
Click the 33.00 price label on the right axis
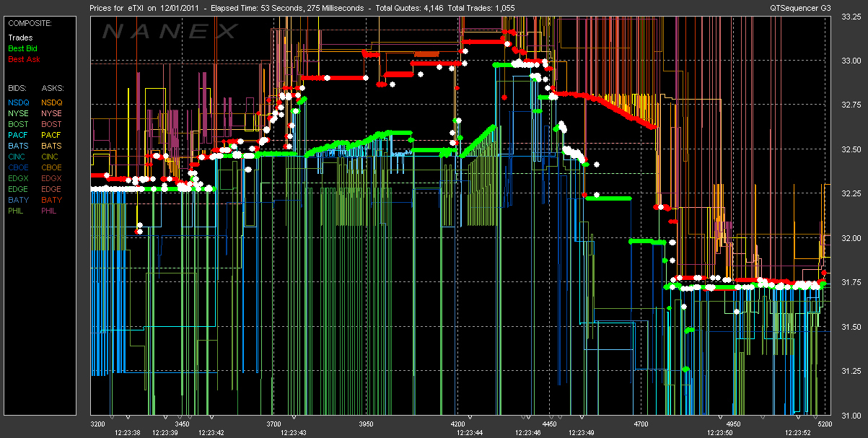[851, 60]
